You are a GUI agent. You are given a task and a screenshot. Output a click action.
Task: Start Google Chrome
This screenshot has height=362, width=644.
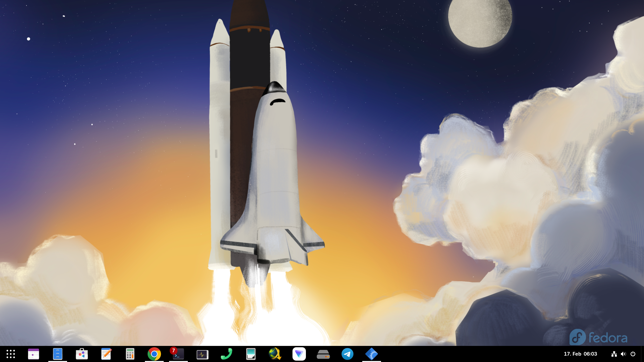point(154,354)
